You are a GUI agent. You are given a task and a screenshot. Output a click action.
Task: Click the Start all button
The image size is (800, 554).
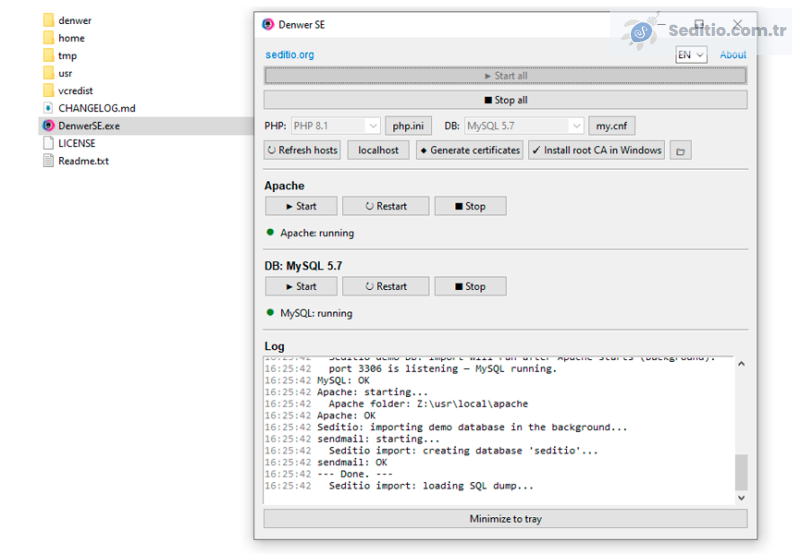506,75
